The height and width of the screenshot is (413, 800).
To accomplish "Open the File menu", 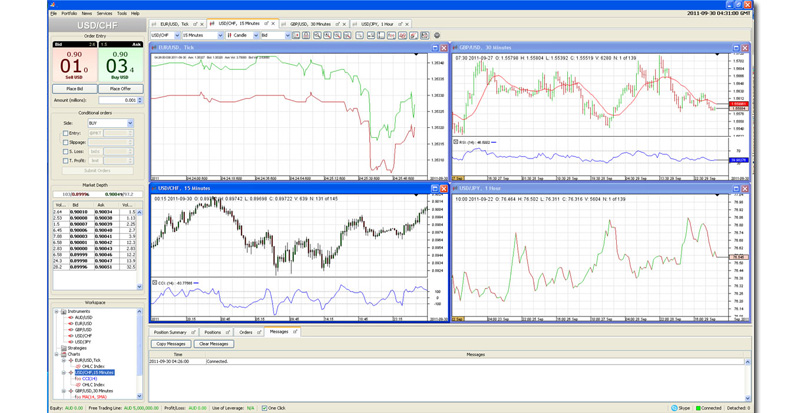I will pyautogui.click(x=54, y=13).
